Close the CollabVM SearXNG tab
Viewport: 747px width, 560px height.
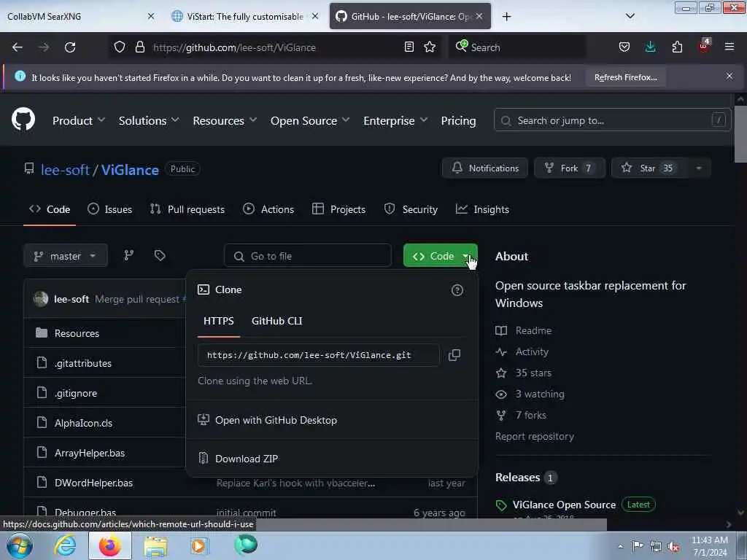pos(151,16)
